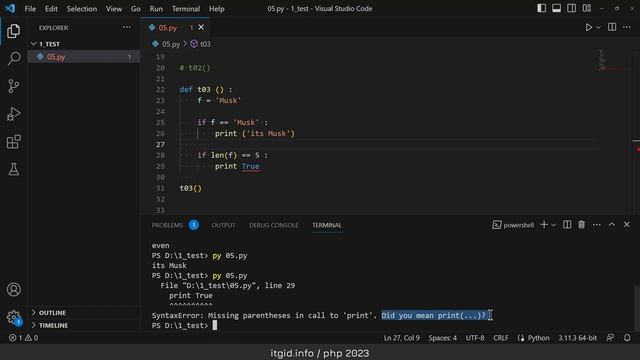The image size is (640, 360).
Task: Click the editor minimap
Action: point(613,131)
